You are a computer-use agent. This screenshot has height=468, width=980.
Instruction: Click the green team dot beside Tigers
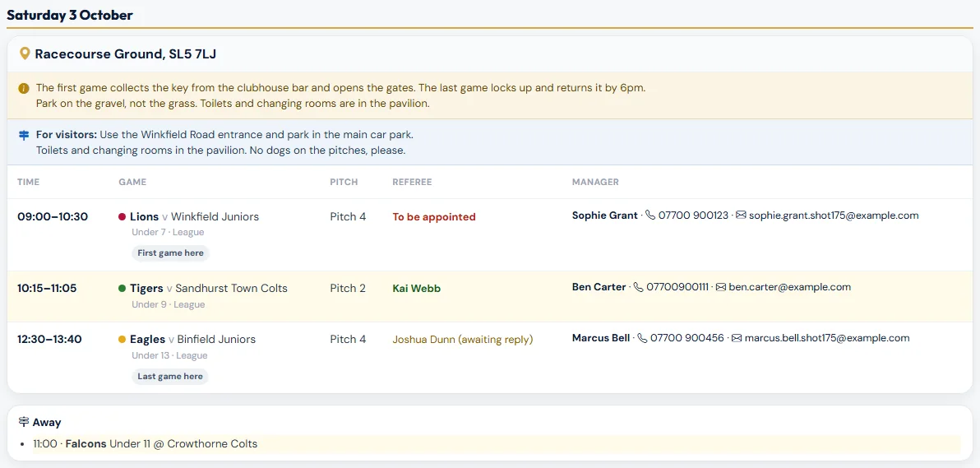tap(122, 289)
